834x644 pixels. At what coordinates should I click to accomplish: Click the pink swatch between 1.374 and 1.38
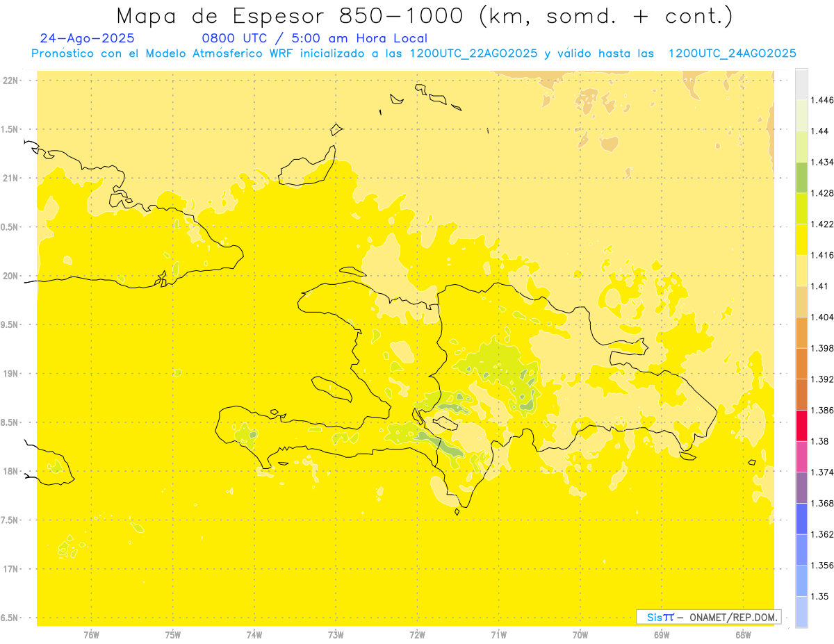[801, 456]
